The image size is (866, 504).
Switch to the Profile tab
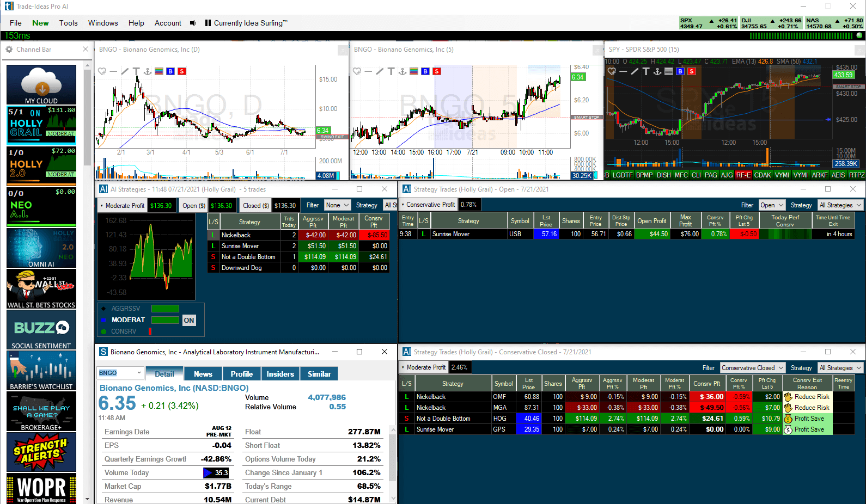pos(242,374)
